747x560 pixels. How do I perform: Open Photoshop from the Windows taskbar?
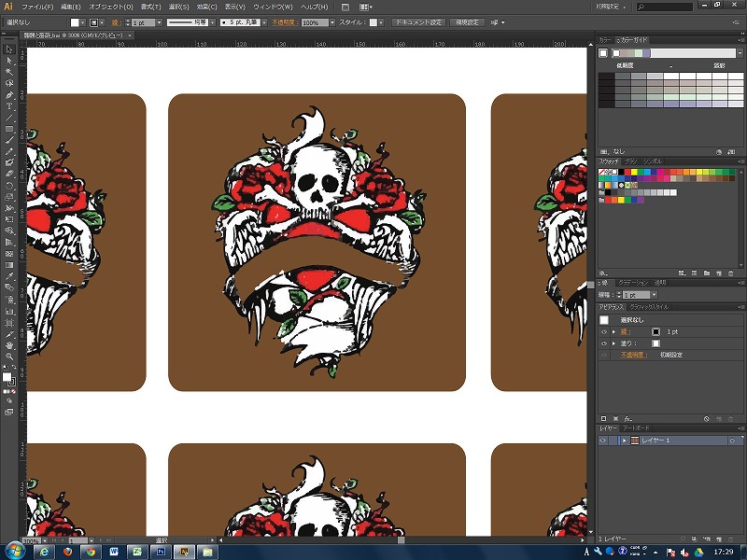point(162,552)
